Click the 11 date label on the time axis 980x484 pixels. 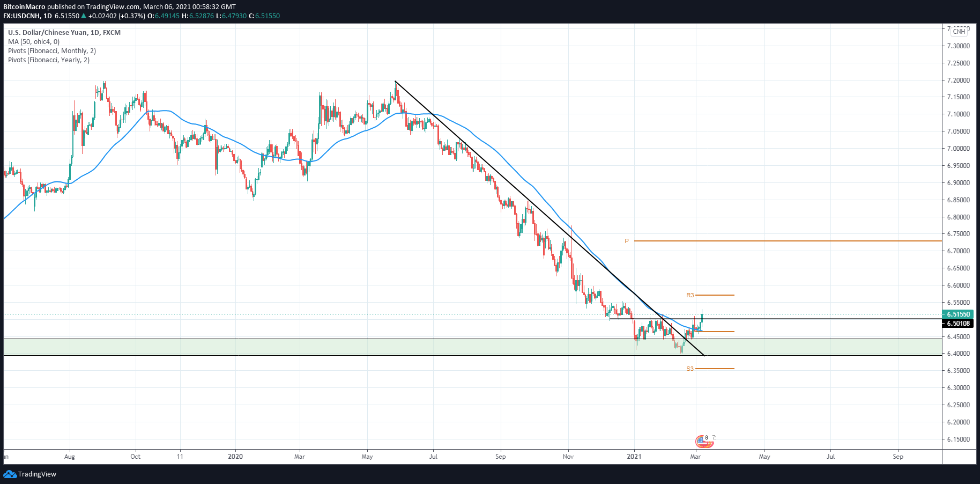pyautogui.click(x=180, y=457)
